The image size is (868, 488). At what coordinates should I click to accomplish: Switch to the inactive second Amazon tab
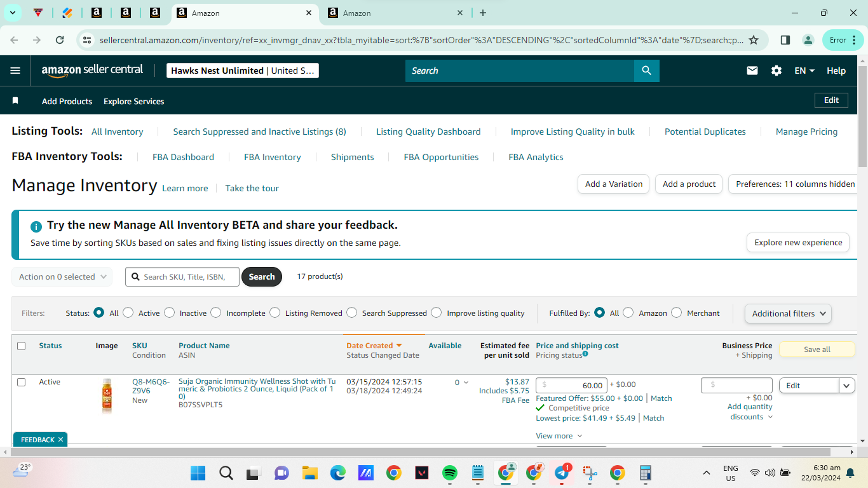395,13
